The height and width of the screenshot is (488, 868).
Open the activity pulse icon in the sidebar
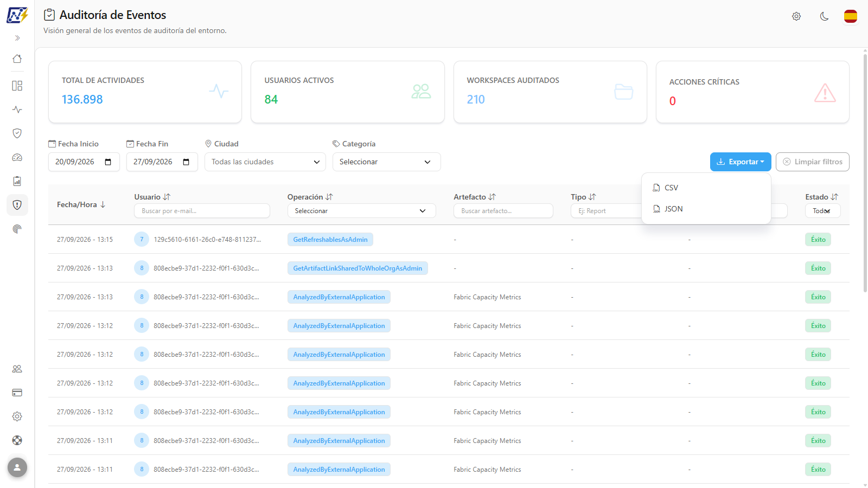point(17,110)
